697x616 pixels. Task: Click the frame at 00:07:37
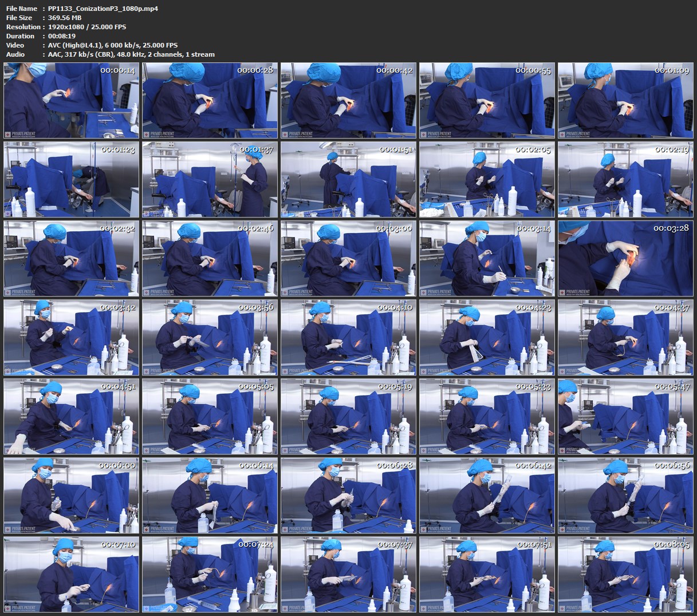pos(348,575)
